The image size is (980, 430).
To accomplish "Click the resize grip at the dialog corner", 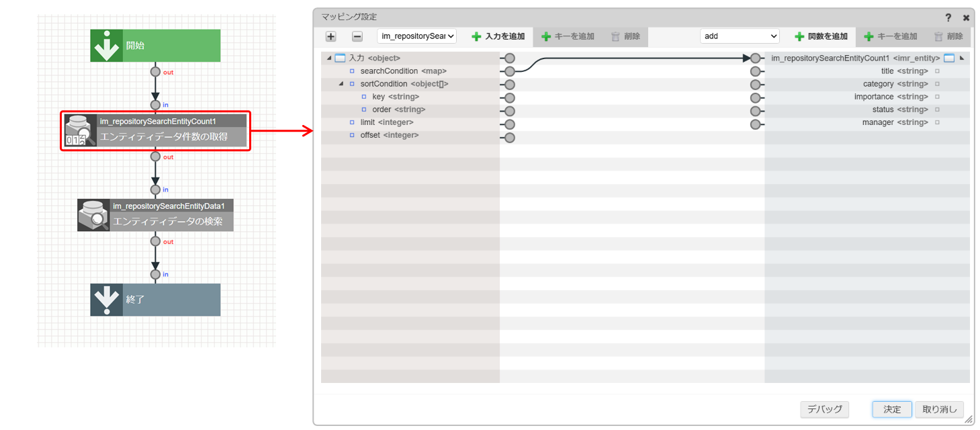I will [969, 419].
